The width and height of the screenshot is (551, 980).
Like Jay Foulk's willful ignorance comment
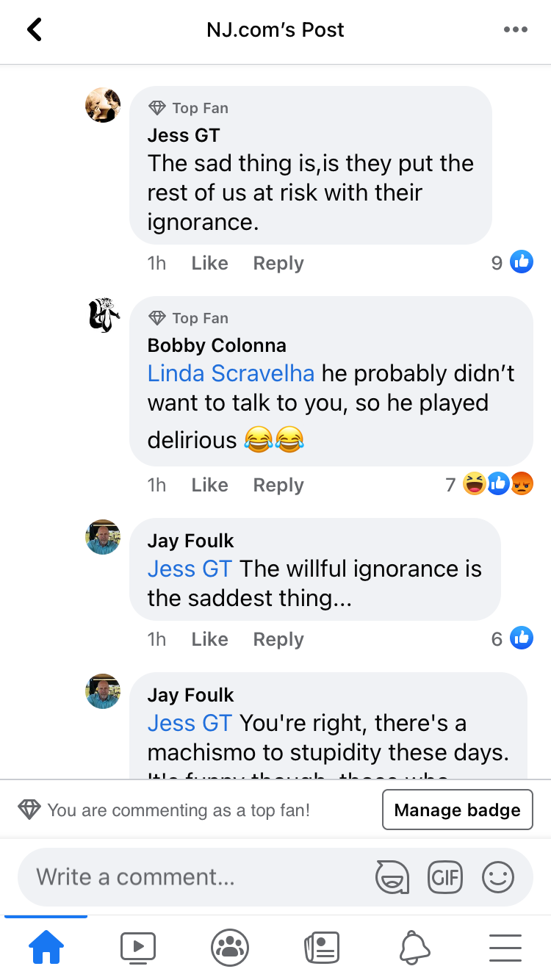209,639
